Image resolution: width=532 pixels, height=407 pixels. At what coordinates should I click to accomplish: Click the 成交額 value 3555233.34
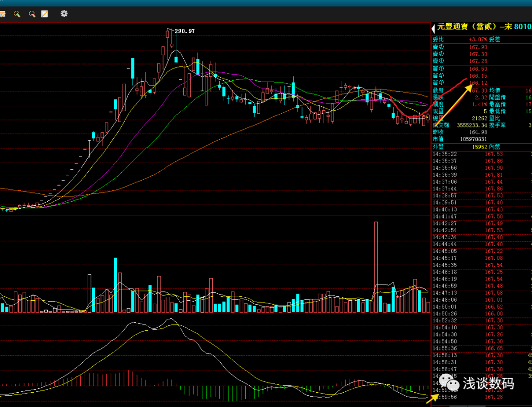point(472,125)
